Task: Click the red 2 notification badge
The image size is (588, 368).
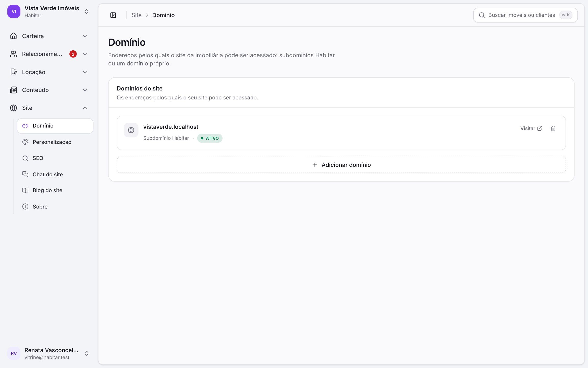Action: 73,54
